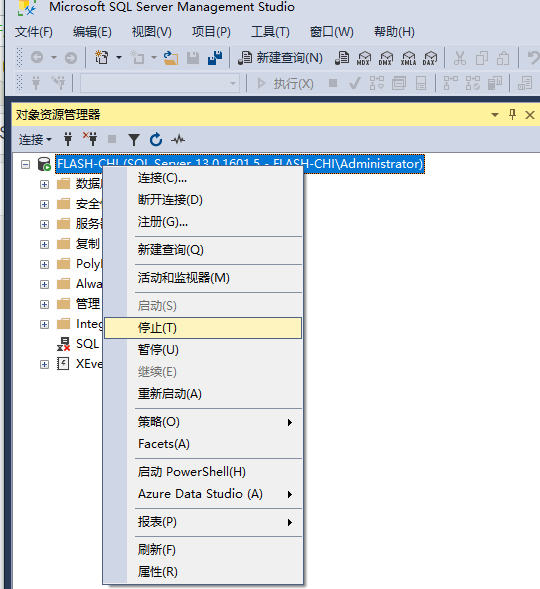This screenshot has width=540, height=589.
Task: Open the Azure Data Studio (A) submenu
Action: [203, 494]
